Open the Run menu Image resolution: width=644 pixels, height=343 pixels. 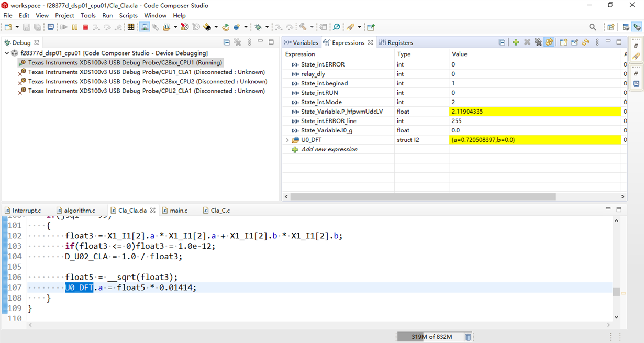pyautogui.click(x=107, y=15)
